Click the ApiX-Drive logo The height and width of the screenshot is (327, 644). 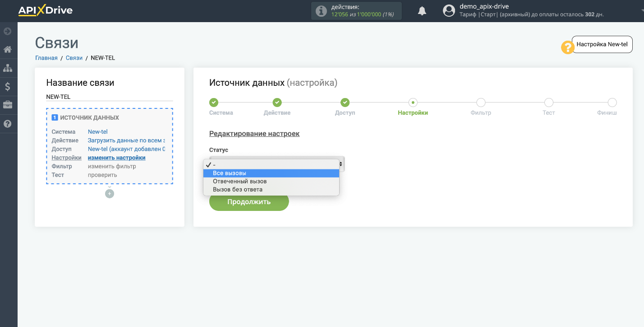[45, 10]
